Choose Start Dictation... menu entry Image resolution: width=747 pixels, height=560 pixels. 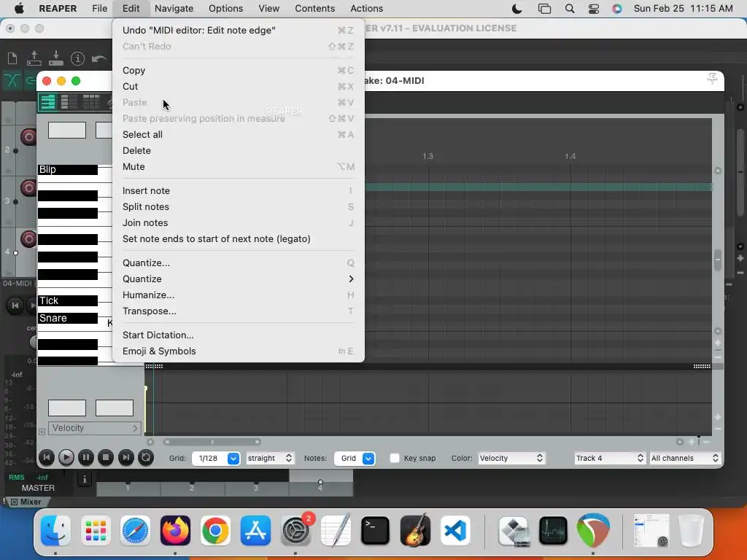pos(239,335)
